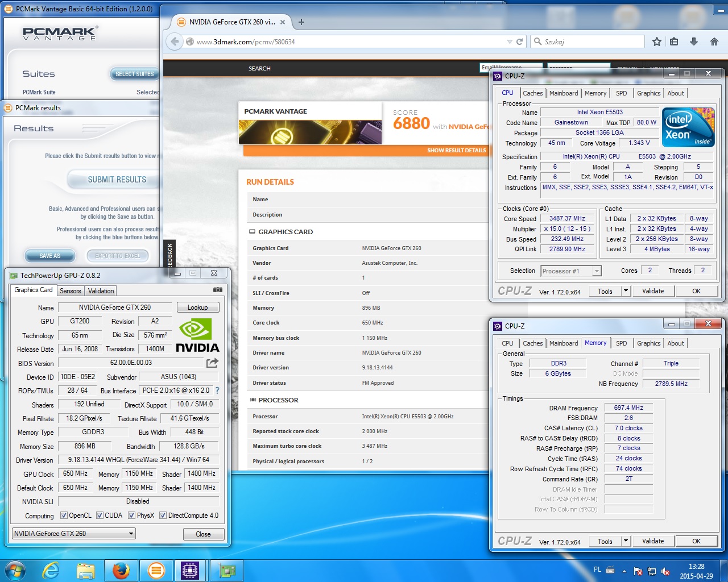Viewport: 728px width, 582px height.
Task: Toggle the PhysX checkbox in GPU-Z
Action: click(132, 516)
